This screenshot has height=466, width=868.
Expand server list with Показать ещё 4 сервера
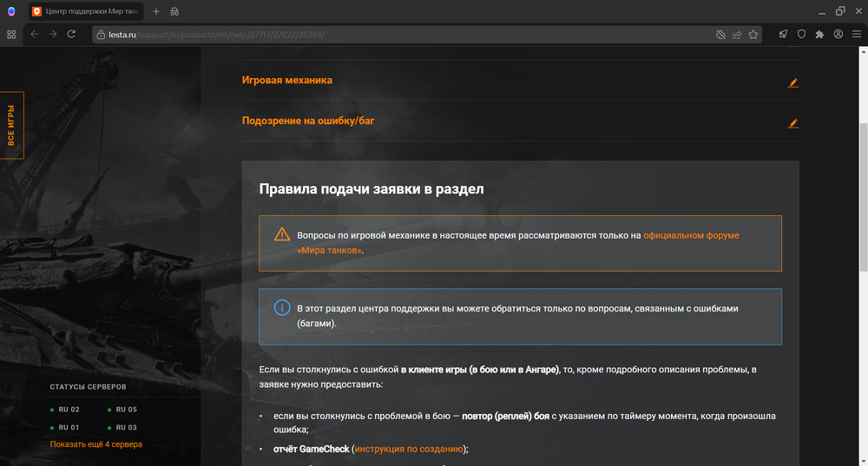[x=95, y=443]
